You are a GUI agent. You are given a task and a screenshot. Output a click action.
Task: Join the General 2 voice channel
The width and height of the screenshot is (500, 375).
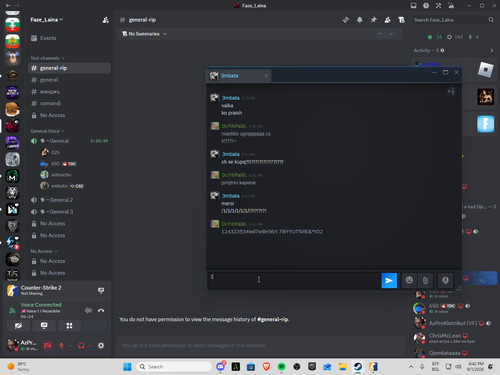(x=69, y=200)
